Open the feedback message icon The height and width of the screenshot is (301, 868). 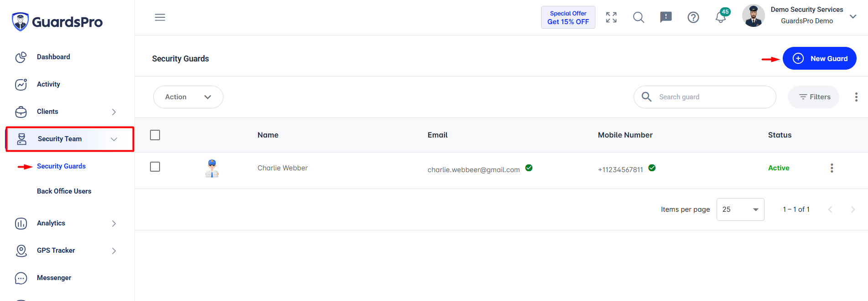point(666,17)
